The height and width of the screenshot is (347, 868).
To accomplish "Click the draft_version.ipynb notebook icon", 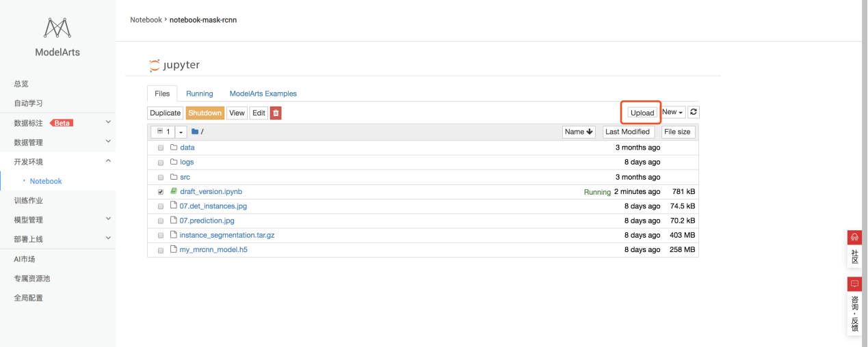I will click(174, 191).
